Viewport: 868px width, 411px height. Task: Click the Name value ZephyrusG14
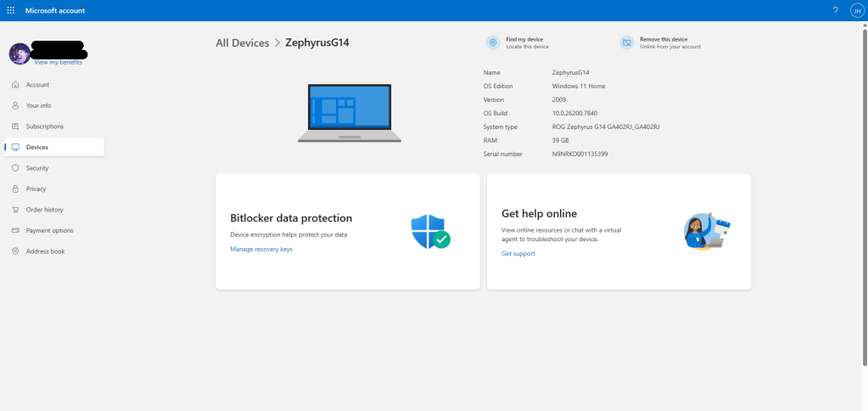(571, 72)
